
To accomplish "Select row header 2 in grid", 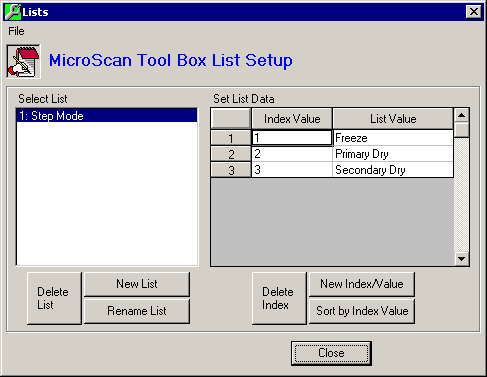I will click(x=231, y=154).
